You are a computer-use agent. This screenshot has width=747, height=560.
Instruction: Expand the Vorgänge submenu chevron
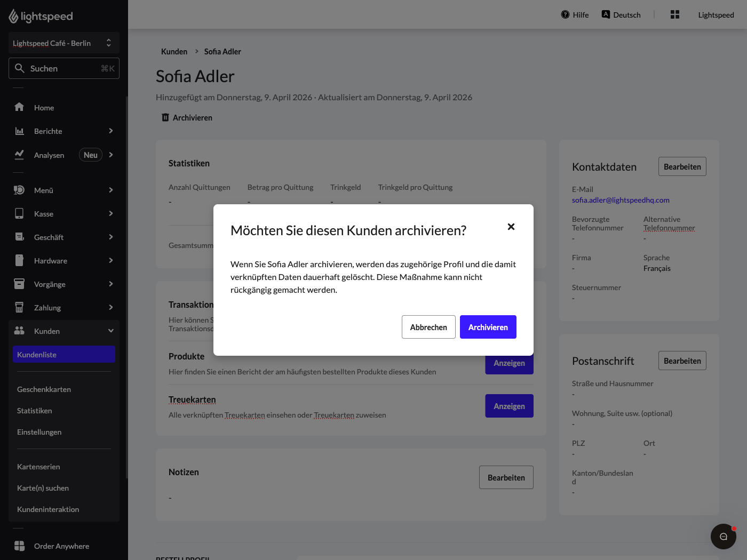pos(111,284)
